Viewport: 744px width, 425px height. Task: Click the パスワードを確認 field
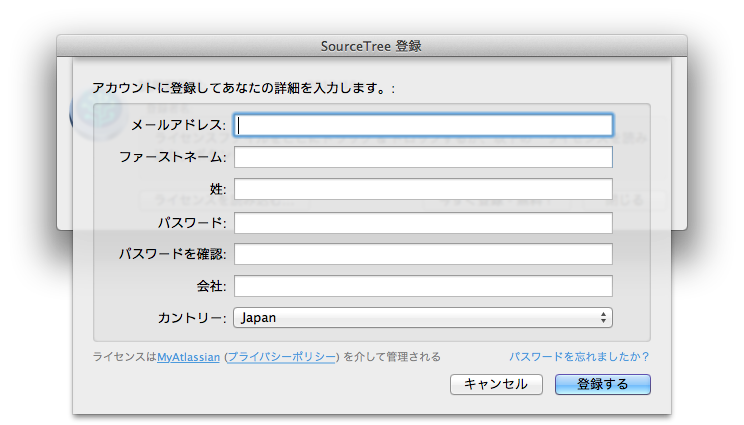coord(423,254)
